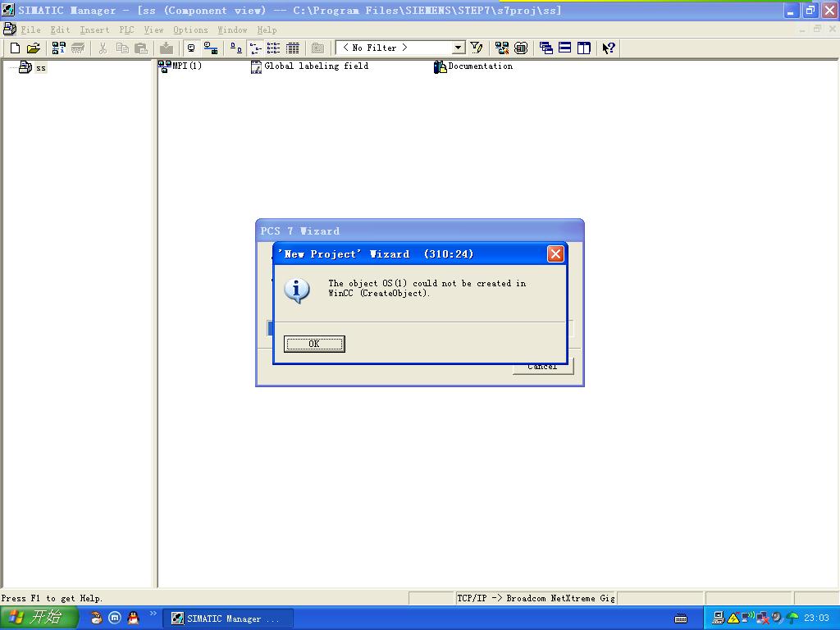This screenshot has width=840, height=630.
Task: Click the context Help arrow-question icon
Action: 609,48
